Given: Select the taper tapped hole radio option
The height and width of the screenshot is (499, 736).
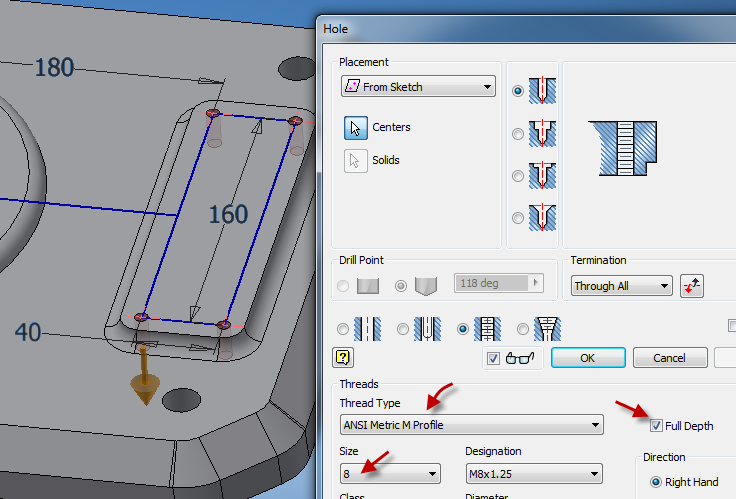Looking at the screenshot, I should pos(523,329).
